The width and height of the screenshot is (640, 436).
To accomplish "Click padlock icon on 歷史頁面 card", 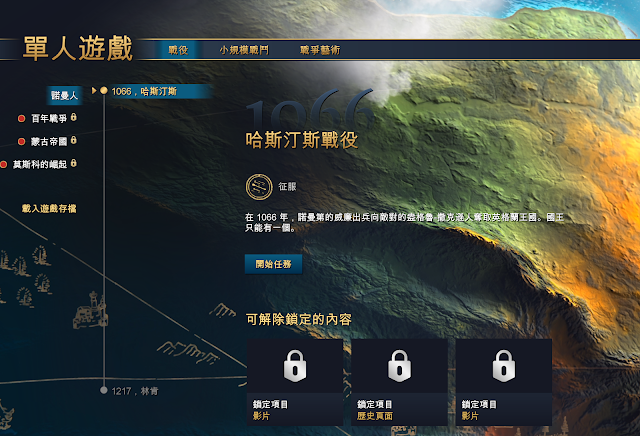I will tap(399, 366).
